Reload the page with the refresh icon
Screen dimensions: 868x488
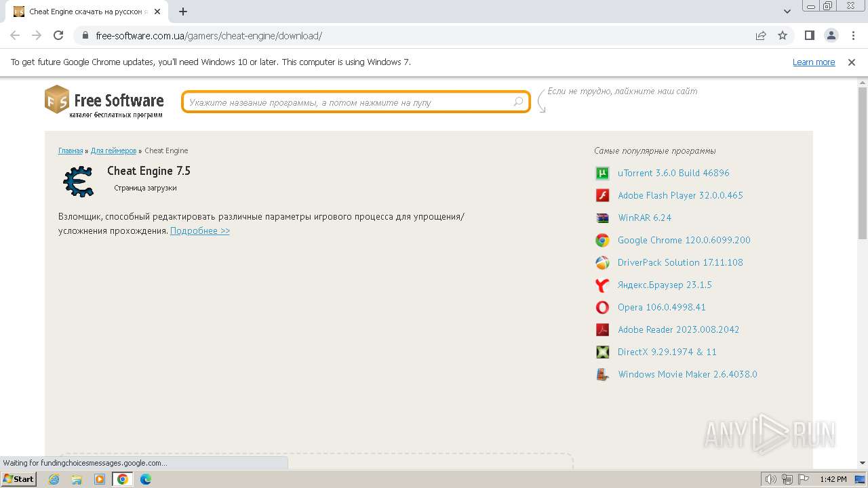point(58,35)
